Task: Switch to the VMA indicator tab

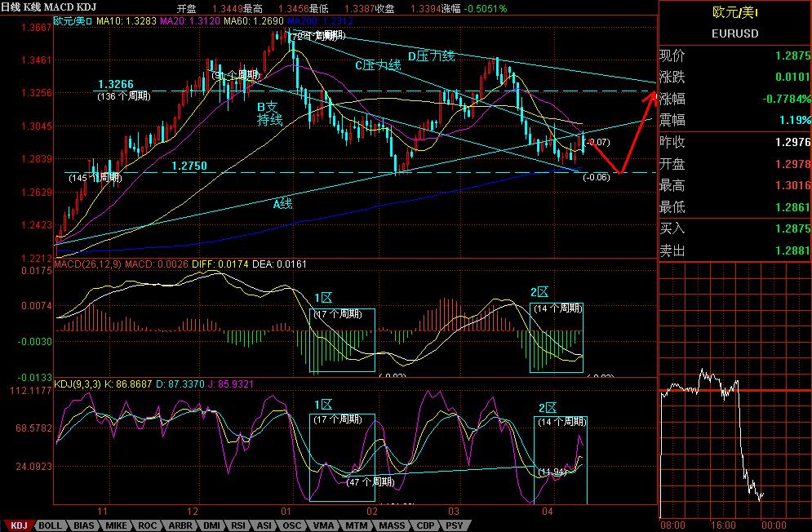Action: pos(324,525)
